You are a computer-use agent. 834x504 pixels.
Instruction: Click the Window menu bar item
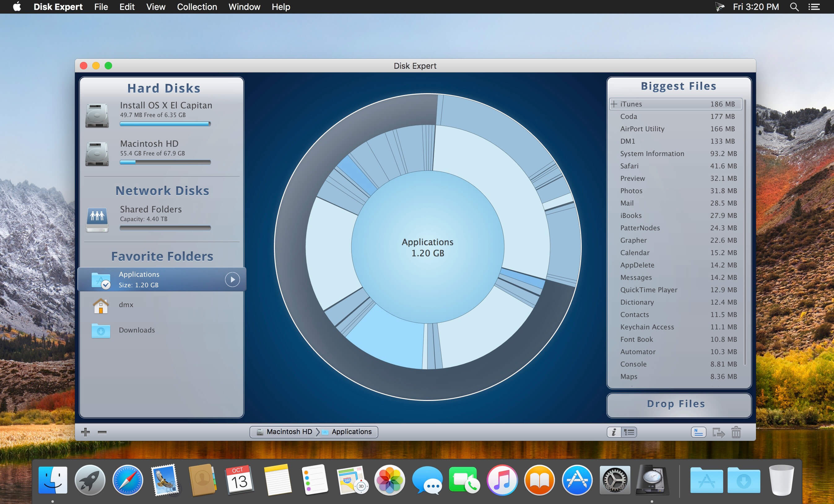point(243,7)
